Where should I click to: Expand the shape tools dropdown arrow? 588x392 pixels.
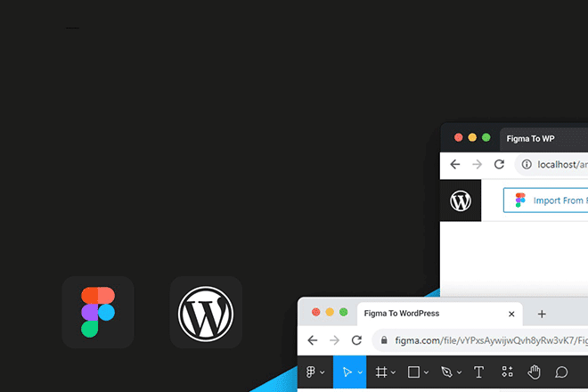click(x=427, y=372)
